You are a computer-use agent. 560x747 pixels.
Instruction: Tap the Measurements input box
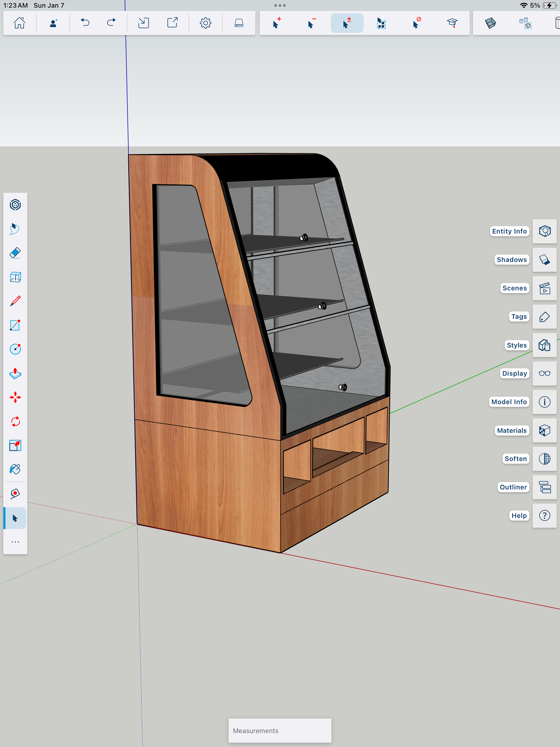tap(280, 730)
